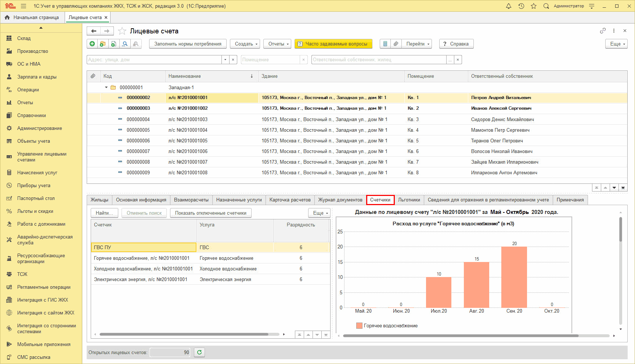Screen dimensions: 635x364
Task: Open the Льготы и скидки section
Action: [x=35, y=211]
